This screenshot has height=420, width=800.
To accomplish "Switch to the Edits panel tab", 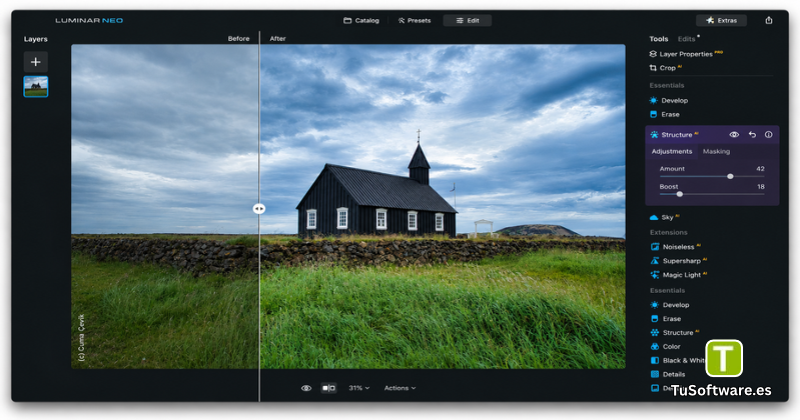I will pos(687,39).
